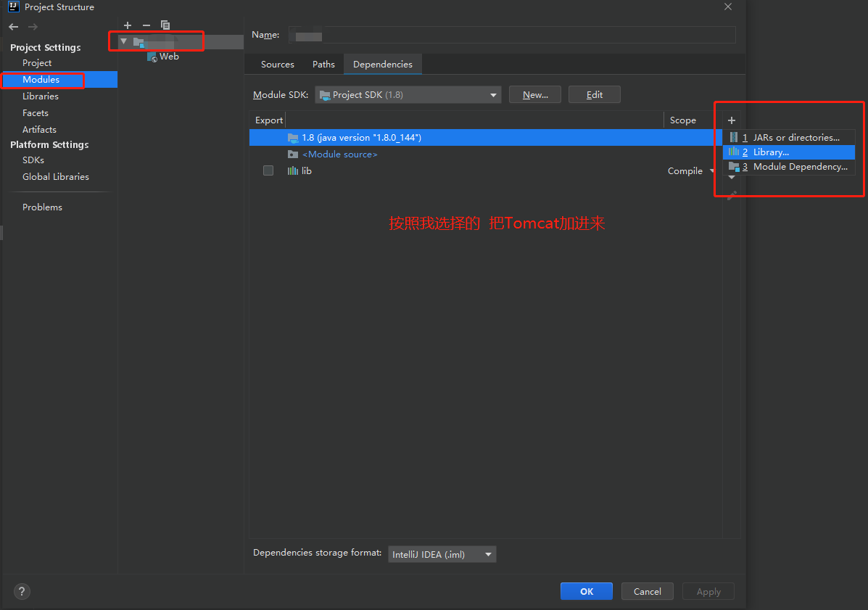
Task: Go forward with the right arrow icon
Action: point(33,27)
